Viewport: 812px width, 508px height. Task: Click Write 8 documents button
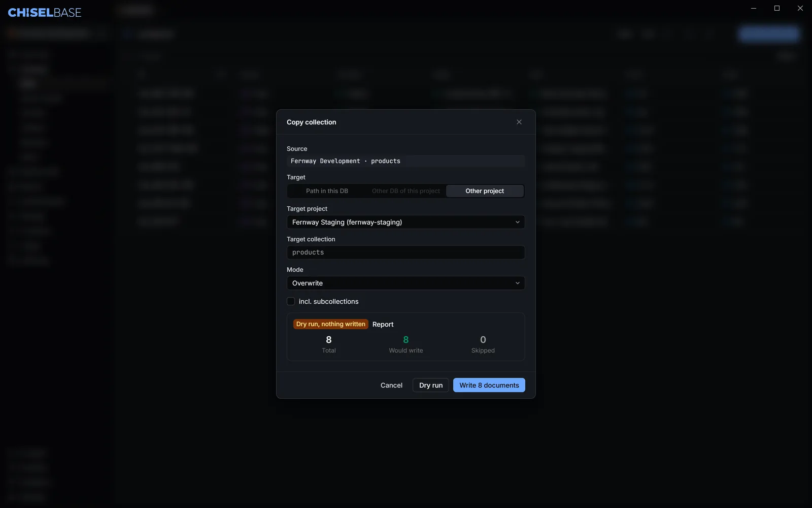tap(489, 385)
